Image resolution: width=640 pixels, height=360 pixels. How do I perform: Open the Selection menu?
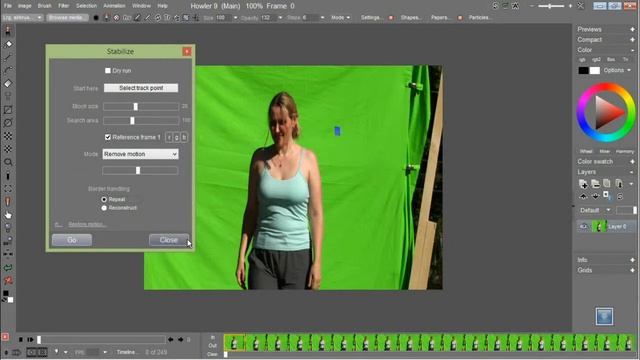click(86, 6)
